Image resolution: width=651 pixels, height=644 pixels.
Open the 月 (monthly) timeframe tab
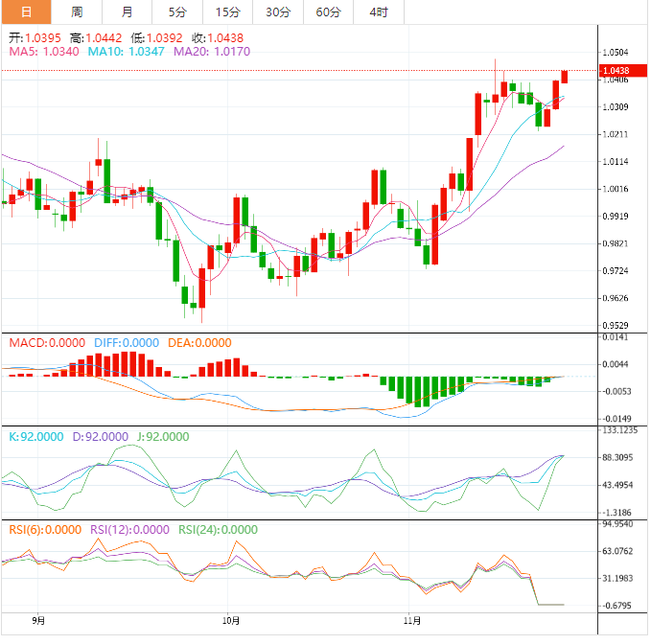(128, 12)
